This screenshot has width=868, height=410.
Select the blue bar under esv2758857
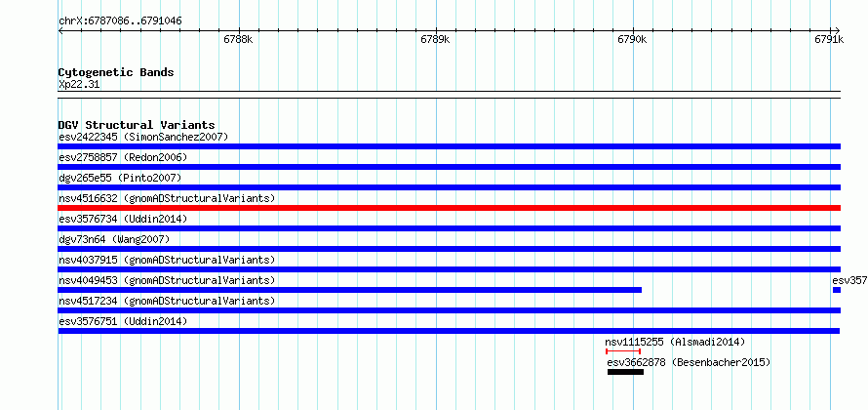(450, 167)
